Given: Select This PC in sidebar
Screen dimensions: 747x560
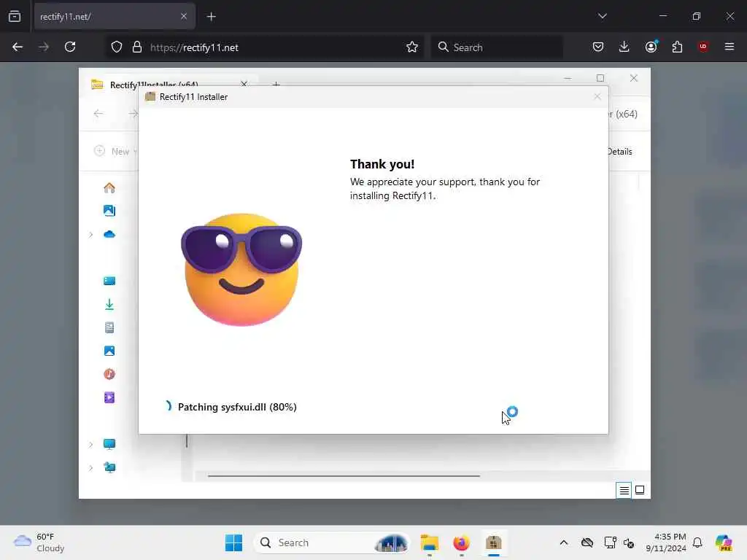Looking at the screenshot, I should click(109, 444).
